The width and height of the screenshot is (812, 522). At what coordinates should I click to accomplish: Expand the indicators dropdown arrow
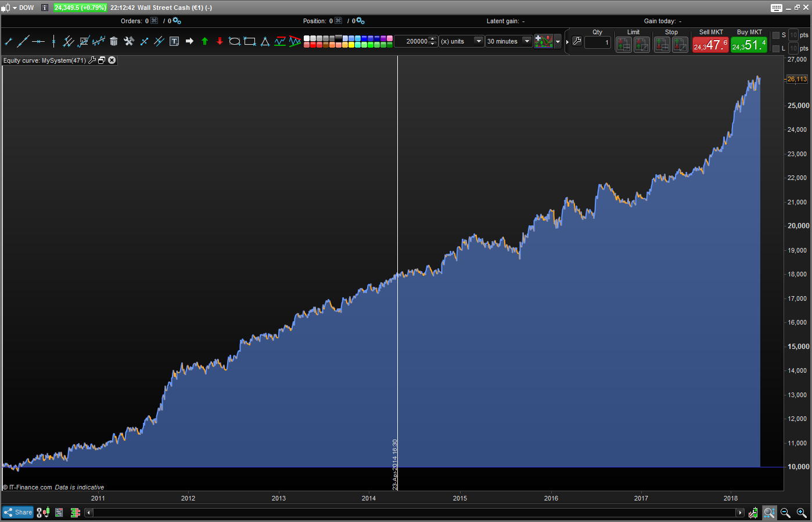click(x=558, y=42)
